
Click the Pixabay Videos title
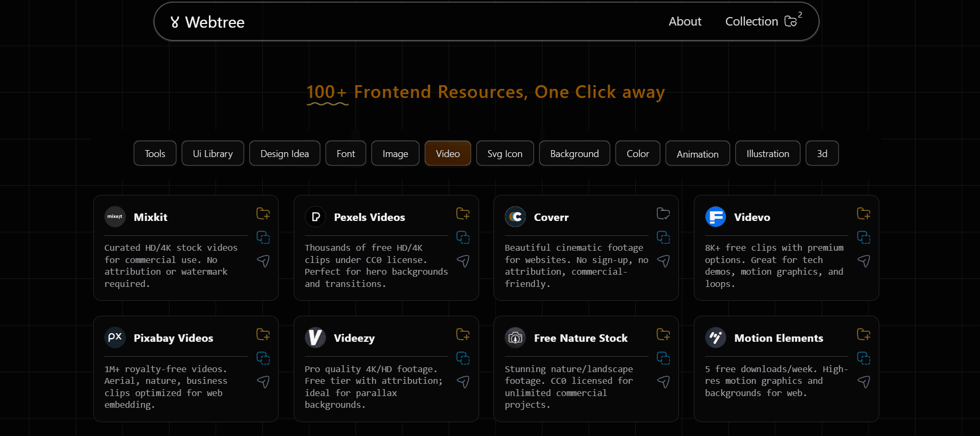(173, 338)
